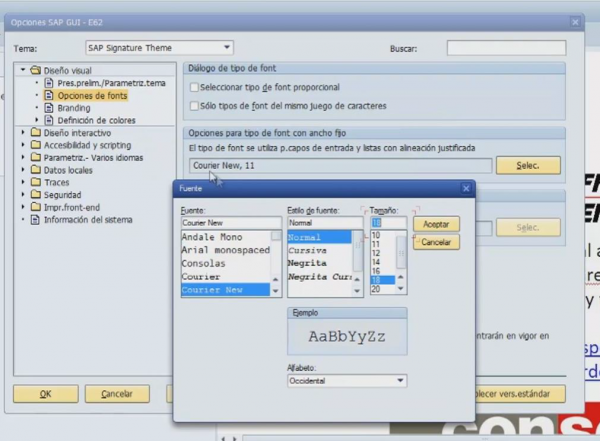Choose Courier New in the font list

pyautogui.click(x=226, y=290)
